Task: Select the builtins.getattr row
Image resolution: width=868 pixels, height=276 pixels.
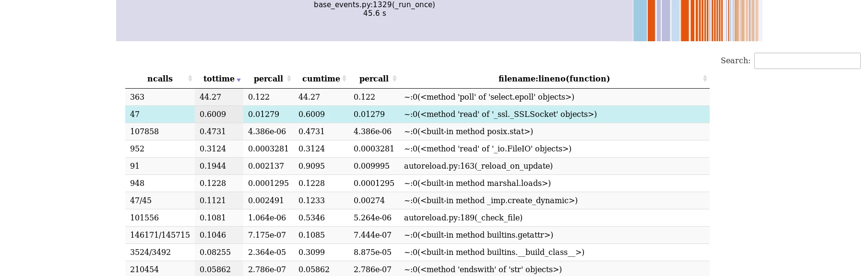Action: click(x=417, y=235)
